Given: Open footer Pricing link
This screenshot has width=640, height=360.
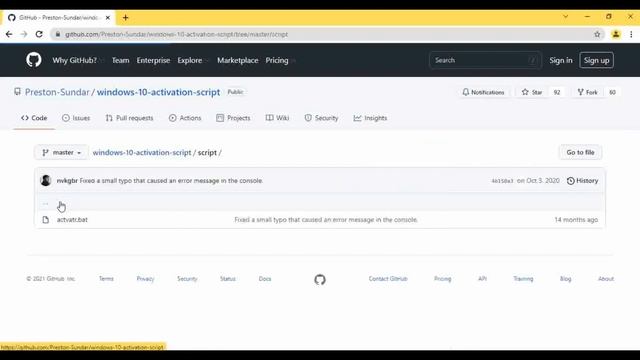Looking at the screenshot, I should point(442,279).
